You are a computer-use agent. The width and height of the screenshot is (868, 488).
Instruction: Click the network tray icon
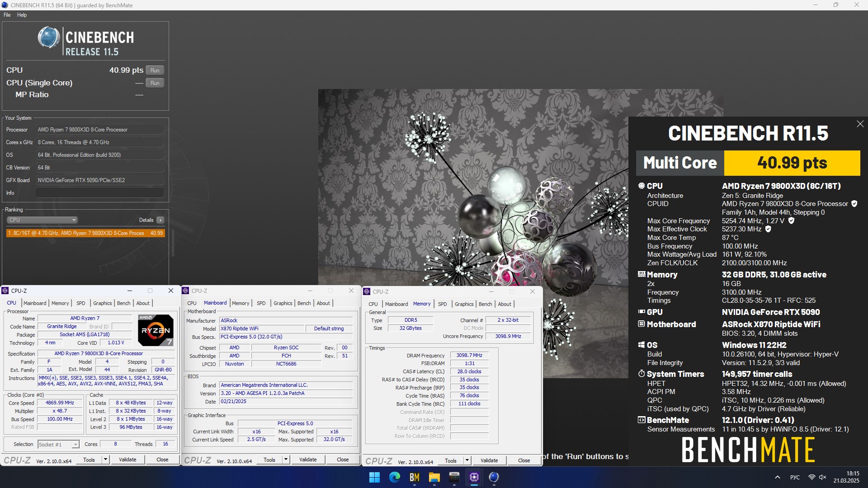click(x=812, y=477)
